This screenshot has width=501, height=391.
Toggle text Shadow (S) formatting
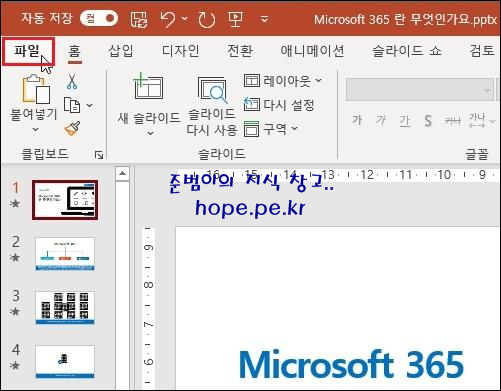click(x=428, y=120)
